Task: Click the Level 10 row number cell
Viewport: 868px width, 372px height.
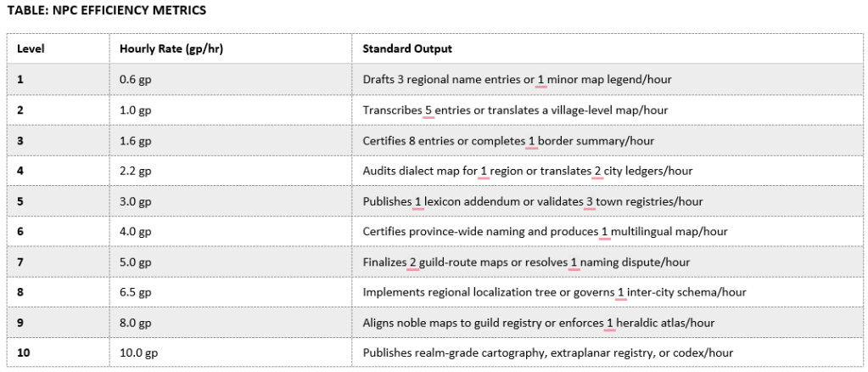Action: click(24, 352)
